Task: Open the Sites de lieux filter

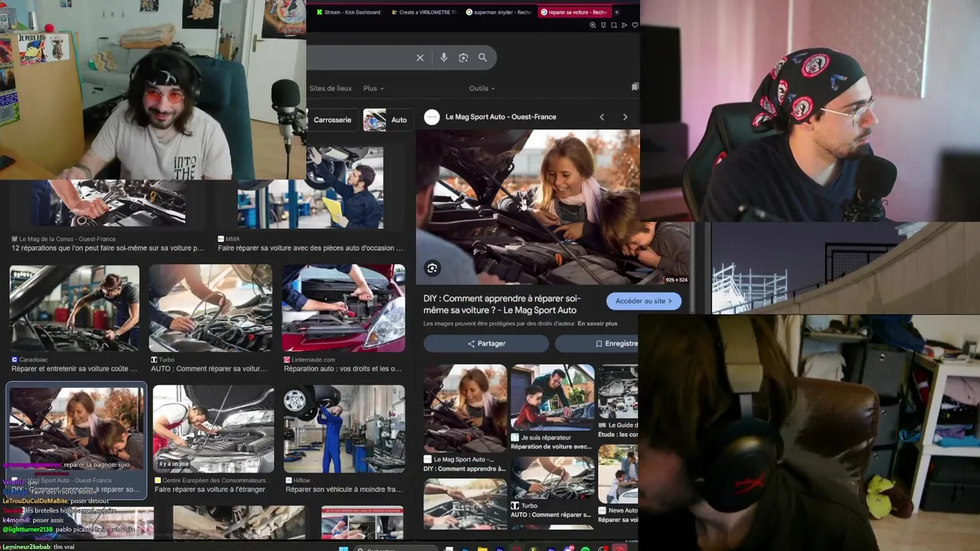Action: coord(330,89)
